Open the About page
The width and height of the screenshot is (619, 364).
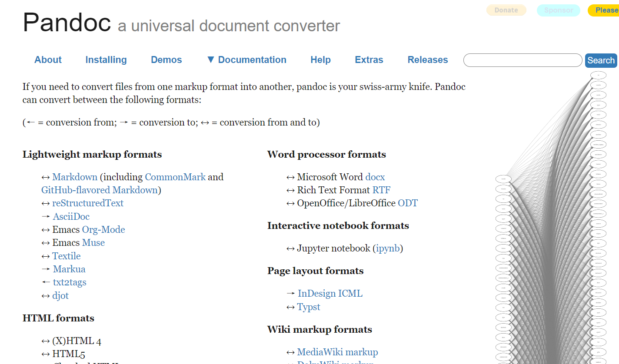(48, 60)
